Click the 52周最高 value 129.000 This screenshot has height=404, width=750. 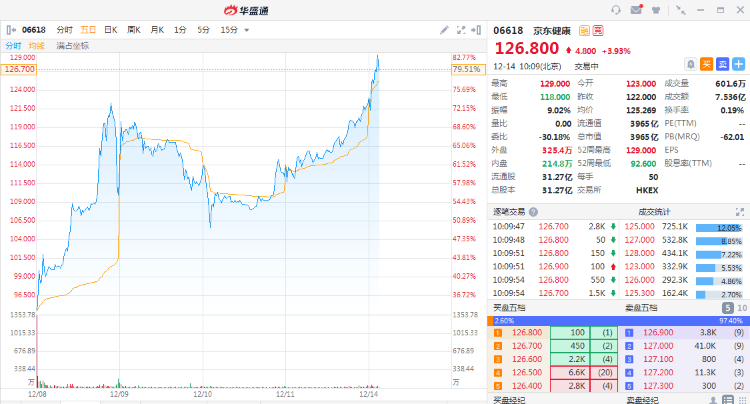point(641,150)
